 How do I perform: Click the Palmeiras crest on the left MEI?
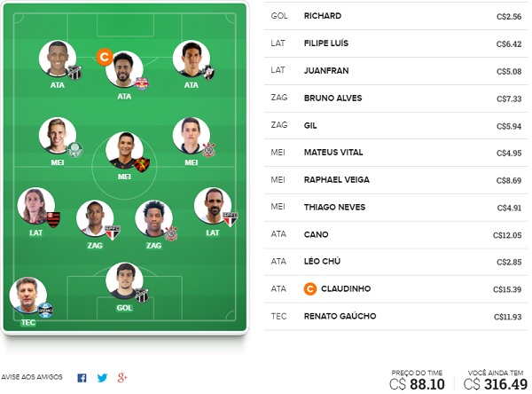point(75,150)
